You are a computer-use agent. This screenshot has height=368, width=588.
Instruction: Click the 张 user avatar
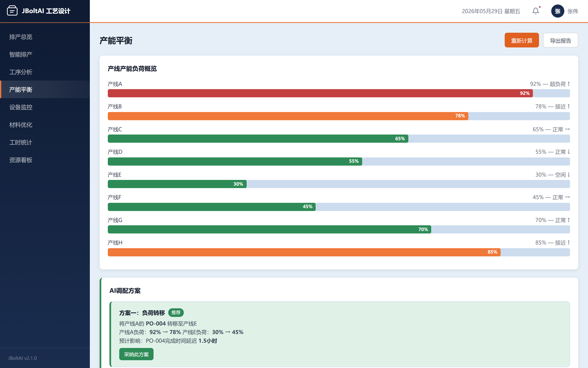tap(557, 11)
